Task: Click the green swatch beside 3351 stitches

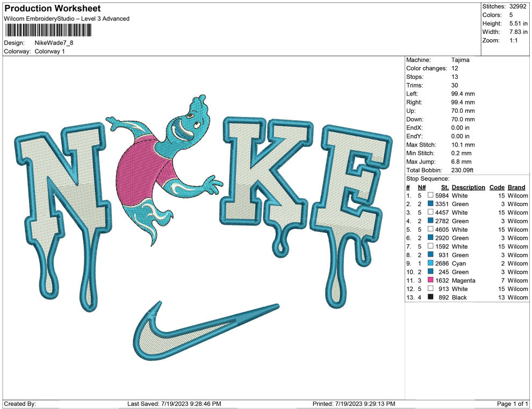Action: pyautogui.click(x=430, y=203)
